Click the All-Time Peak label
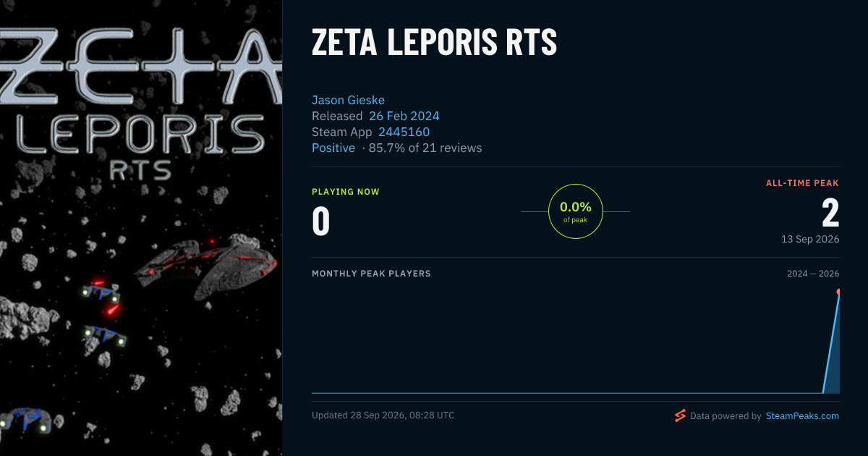Viewport: 868px width, 456px height. 802,183
